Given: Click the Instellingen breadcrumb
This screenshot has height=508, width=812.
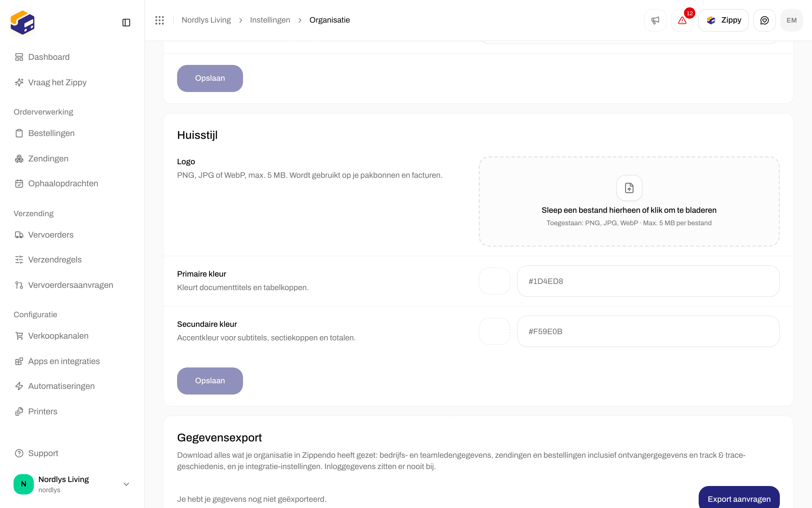Looking at the screenshot, I should pos(270,20).
